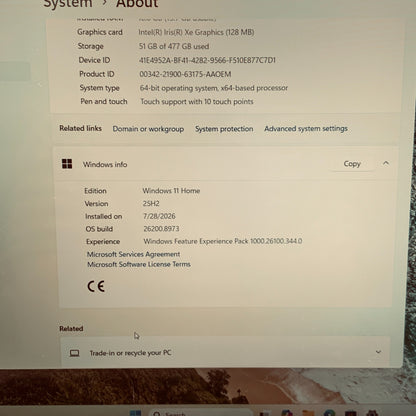This screenshot has width=416, height=416.
Task: Collapse the Windows info section chevron
Action: click(x=386, y=163)
